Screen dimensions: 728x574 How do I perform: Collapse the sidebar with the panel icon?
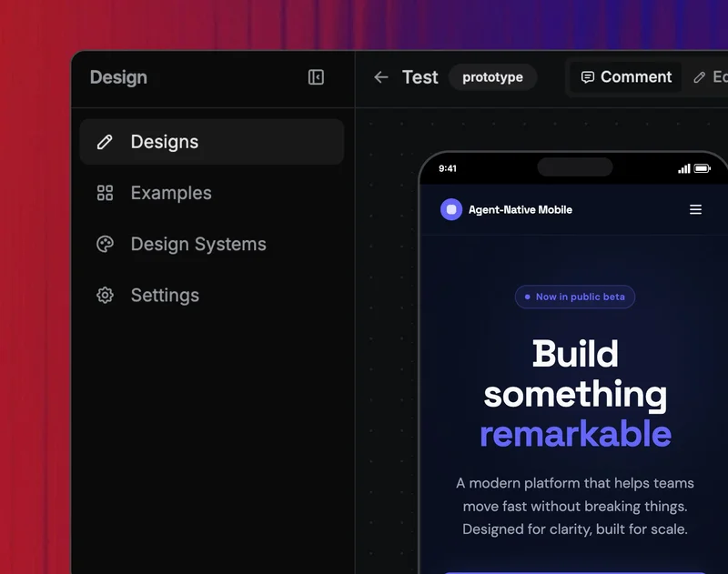tap(316, 77)
